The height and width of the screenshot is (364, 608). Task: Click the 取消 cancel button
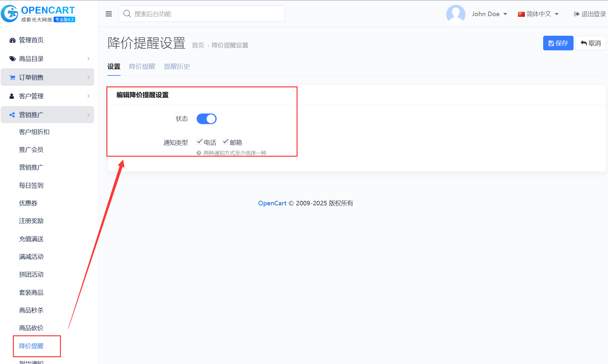tap(591, 43)
